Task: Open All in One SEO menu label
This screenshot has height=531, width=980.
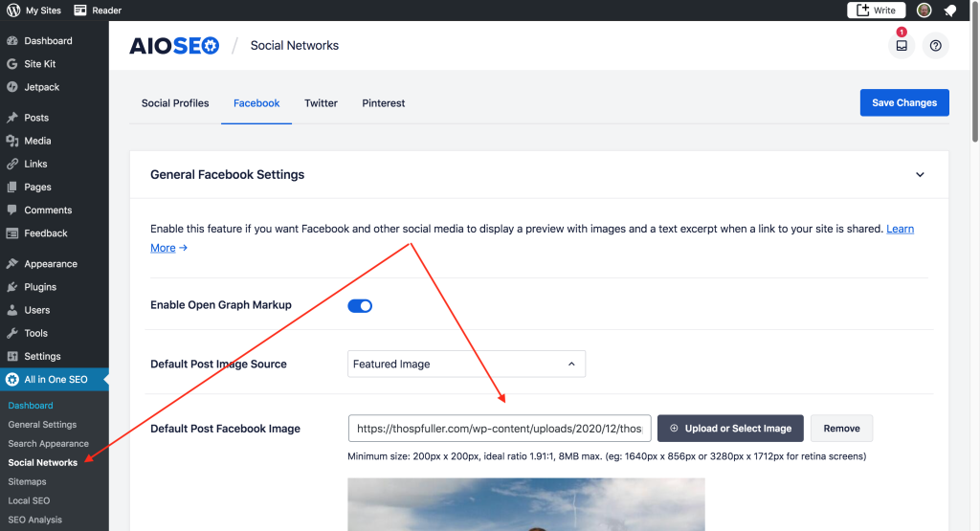Action: [56, 379]
